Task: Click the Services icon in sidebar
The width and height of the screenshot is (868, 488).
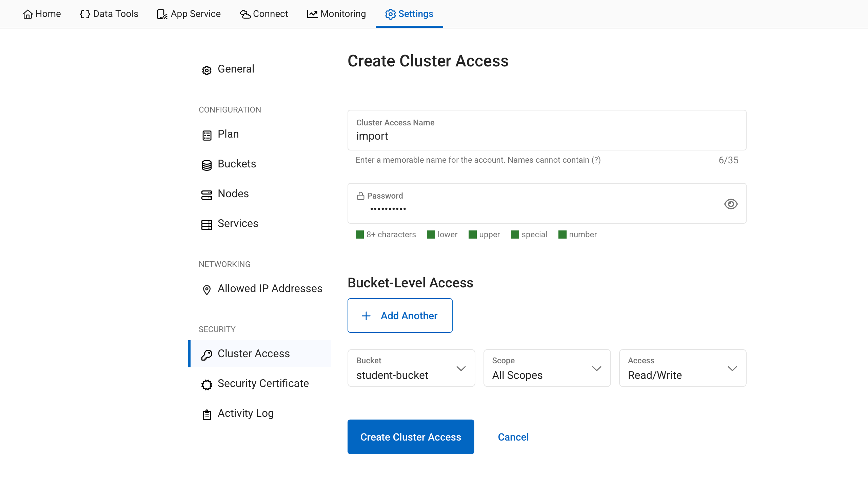Action: [206, 225]
